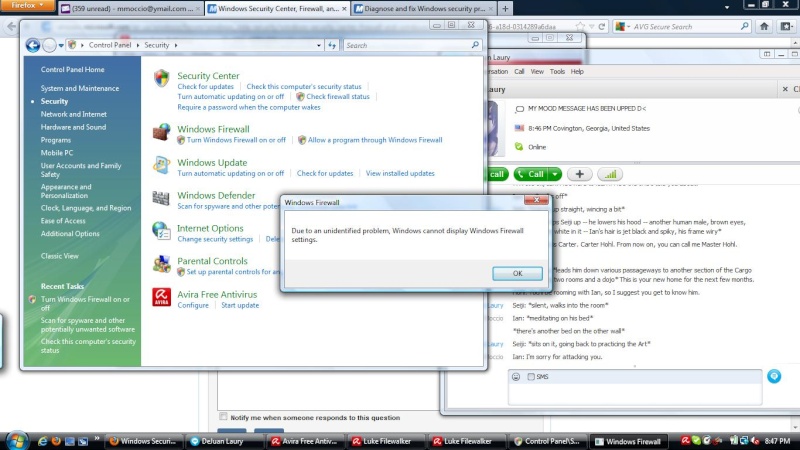Click the Avira tray icon in system tray
Image resolution: width=800 pixels, height=450 pixels.
click(685, 441)
